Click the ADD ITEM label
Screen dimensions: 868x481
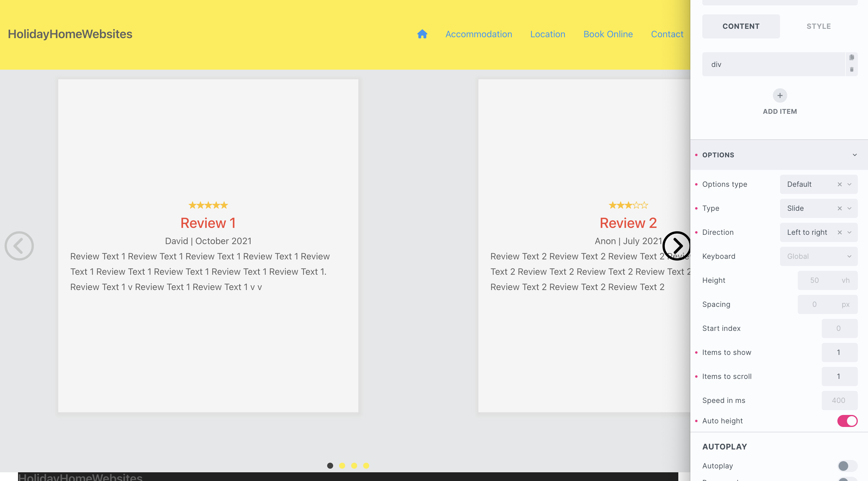pyautogui.click(x=780, y=111)
